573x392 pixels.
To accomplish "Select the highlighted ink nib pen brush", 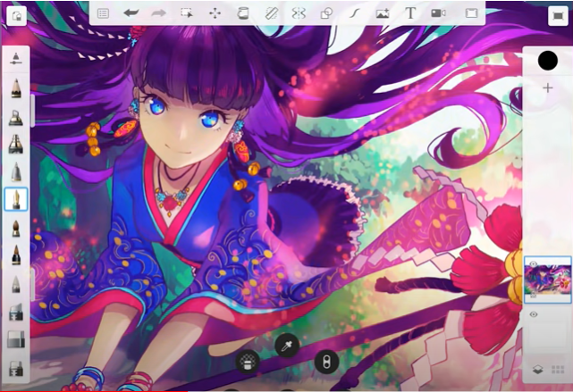I will 16,199.
